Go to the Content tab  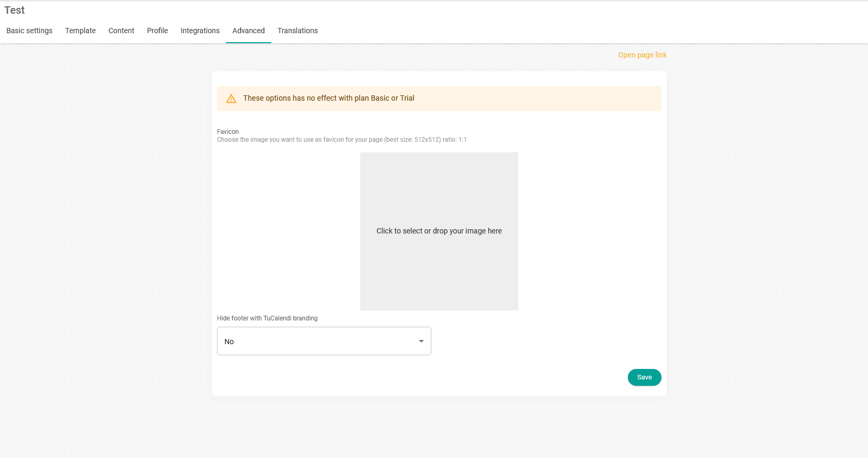click(121, 31)
